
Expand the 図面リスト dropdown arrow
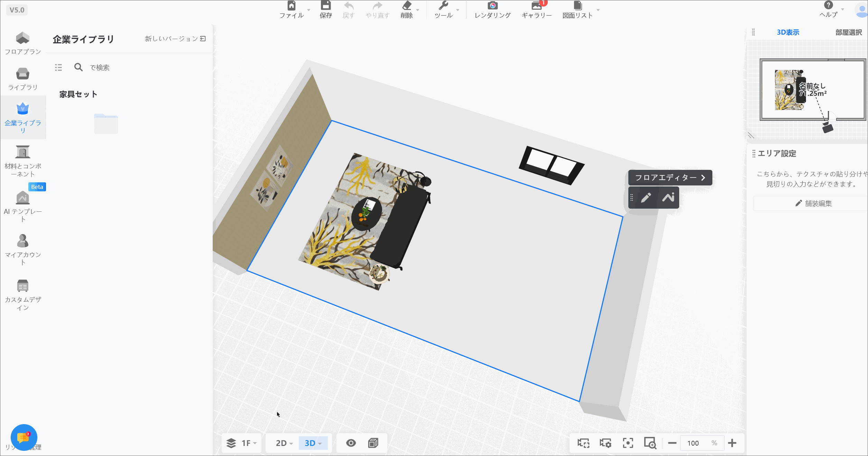(x=598, y=10)
